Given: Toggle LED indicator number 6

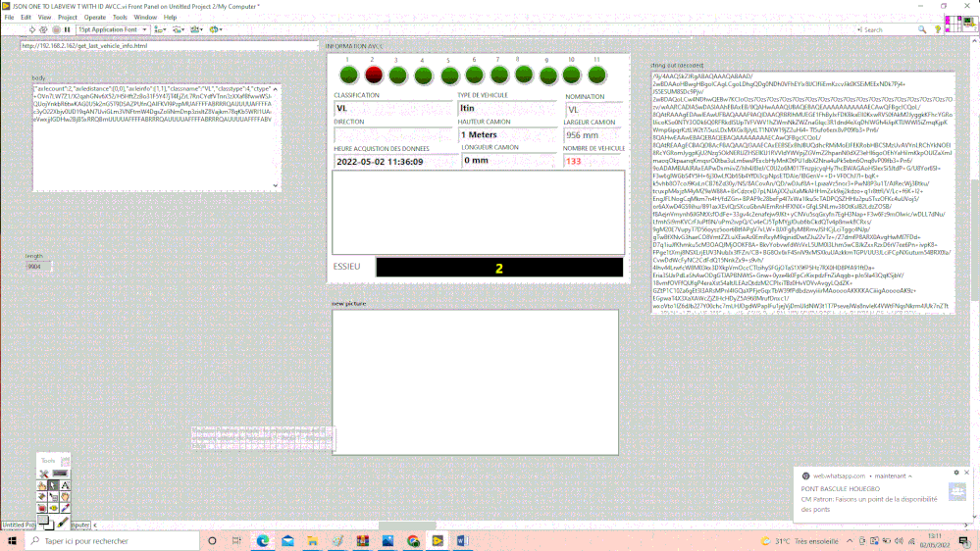Looking at the screenshot, I should point(475,75).
